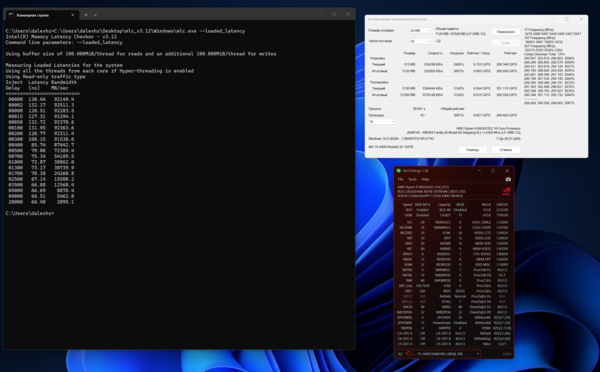Click the VSOC (SMU) voltage value
This screenshot has width=600, height=372.
pos(502,222)
